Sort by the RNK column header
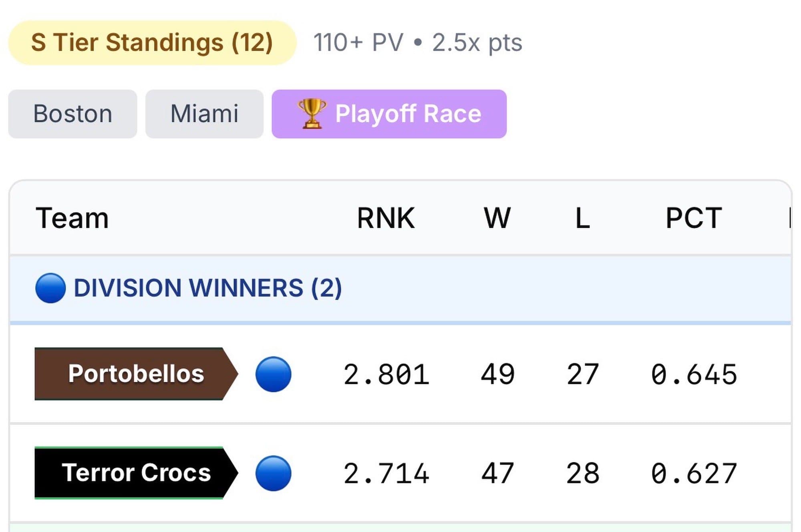 pos(386,219)
